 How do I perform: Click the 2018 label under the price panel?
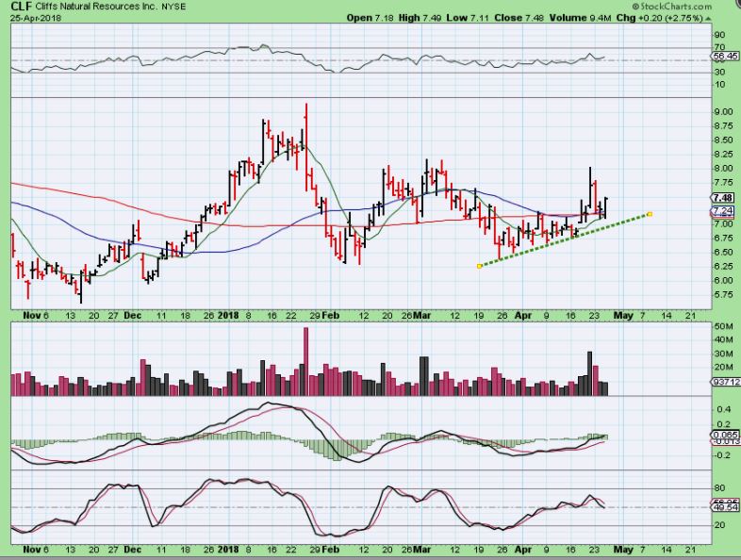228,315
